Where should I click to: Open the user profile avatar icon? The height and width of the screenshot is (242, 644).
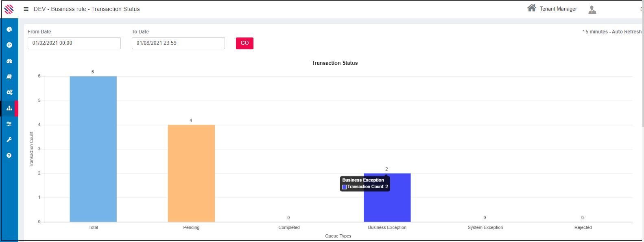[x=592, y=9]
